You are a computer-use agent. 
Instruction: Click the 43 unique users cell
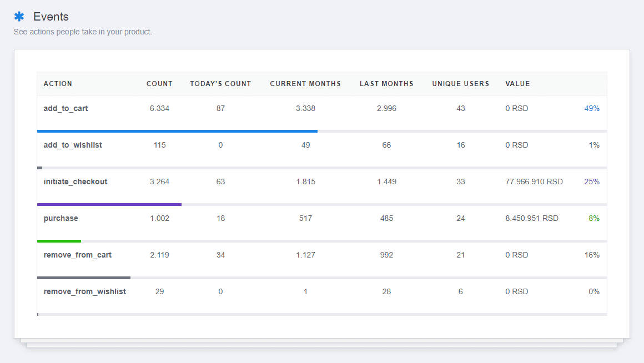coord(461,108)
